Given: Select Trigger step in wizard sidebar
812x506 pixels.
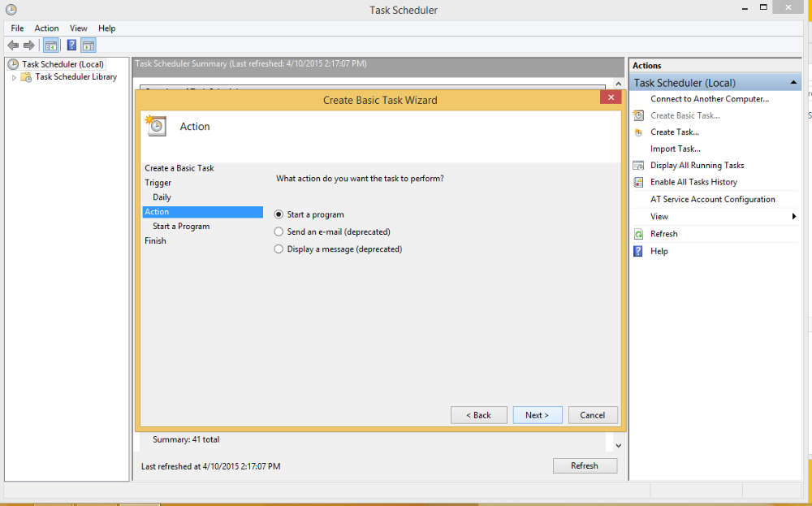Looking at the screenshot, I should 158,183.
